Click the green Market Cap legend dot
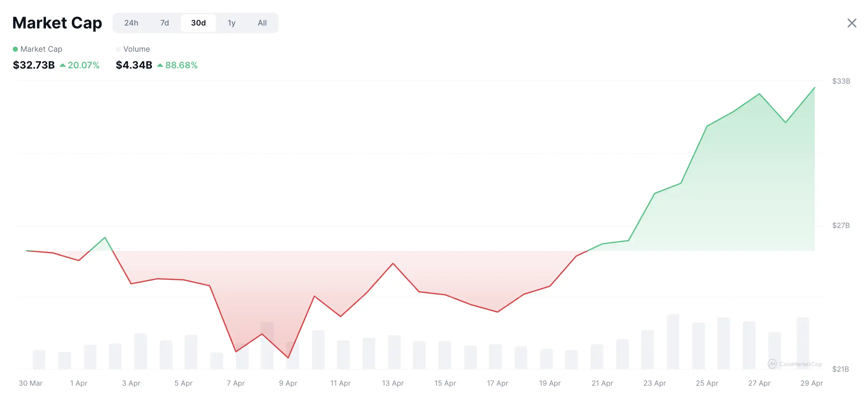Viewport: 868px width, 401px height. pos(15,49)
